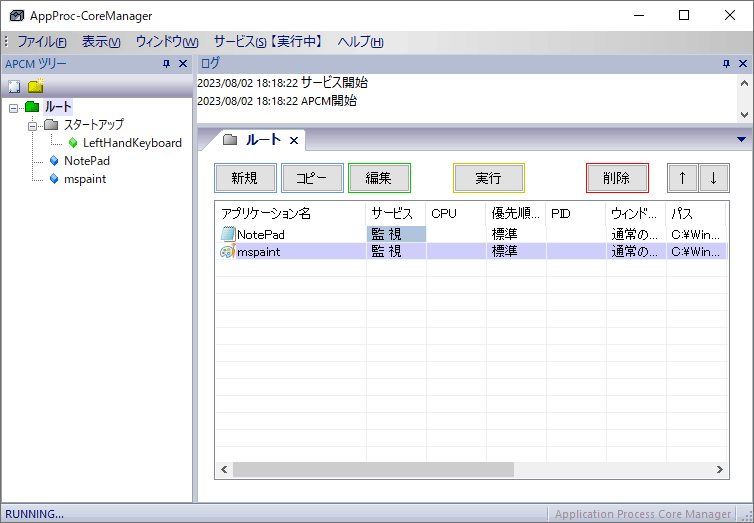Click the log panel scroll-down arrow
This screenshot has height=523, width=754.
[x=744, y=114]
